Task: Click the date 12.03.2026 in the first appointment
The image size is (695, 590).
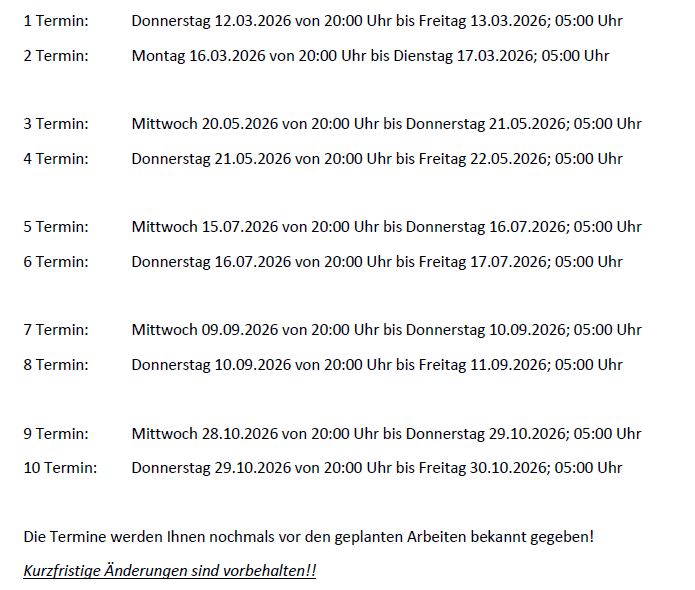Action: click(247, 21)
